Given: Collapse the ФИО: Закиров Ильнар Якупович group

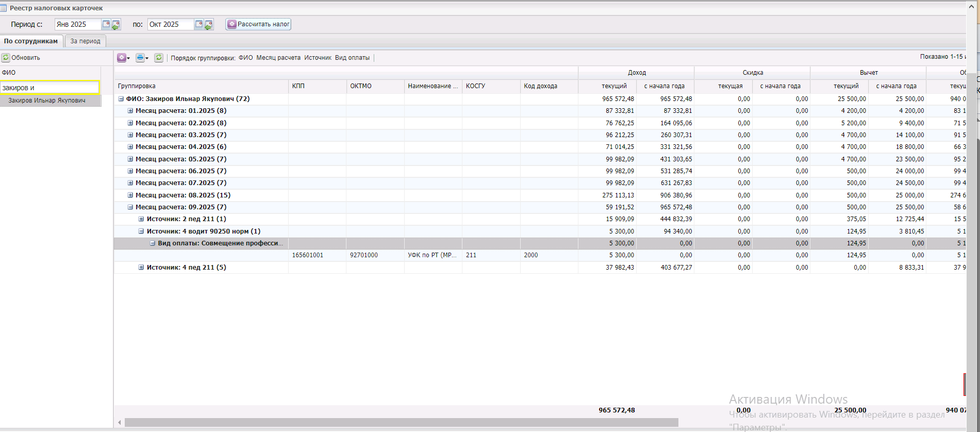Looking at the screenshot, I should point(121,99).
